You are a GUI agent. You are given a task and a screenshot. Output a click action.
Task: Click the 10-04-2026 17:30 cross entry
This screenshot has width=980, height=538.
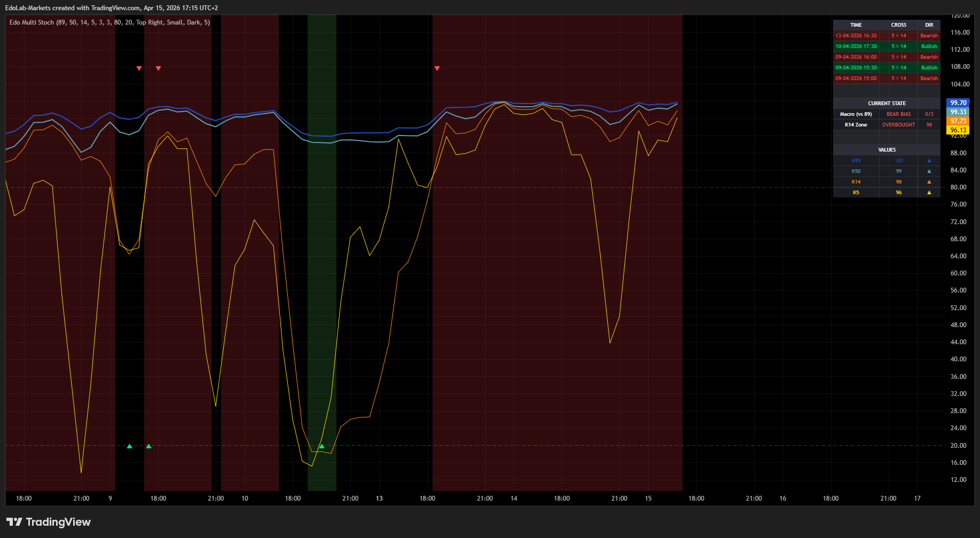coord(856,46)
